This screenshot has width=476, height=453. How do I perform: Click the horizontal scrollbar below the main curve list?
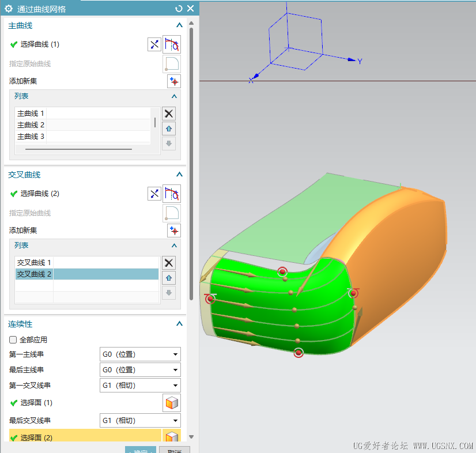(79, 149)
